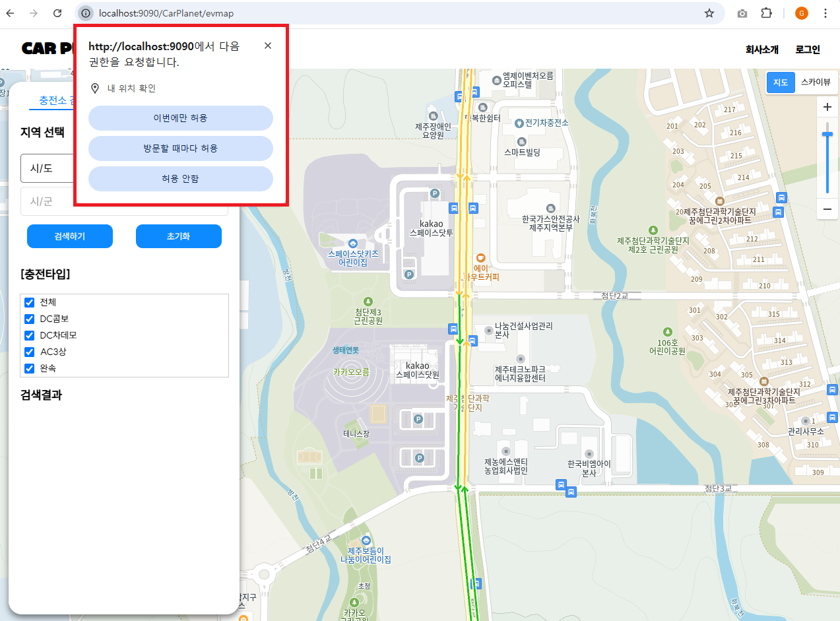Screen dimensions: 840x621
Task: Click the 제주테크노파크 에너지융합센터 marker
Action: [x=521, y=358]
